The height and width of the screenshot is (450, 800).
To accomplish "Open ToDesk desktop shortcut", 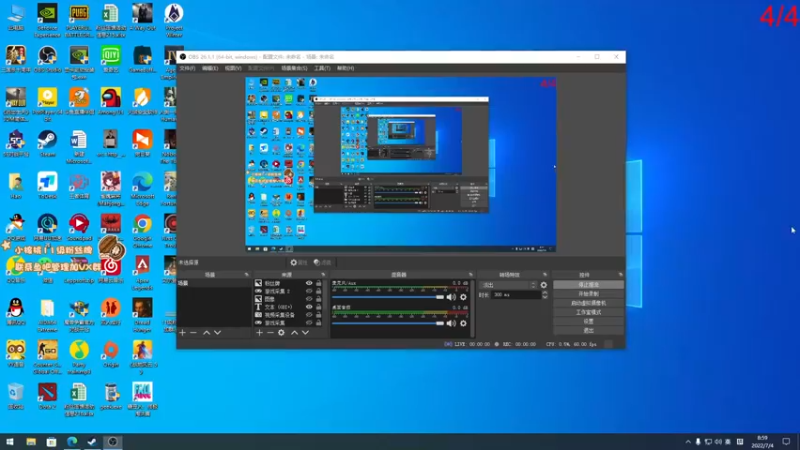I will coord(47,186).
